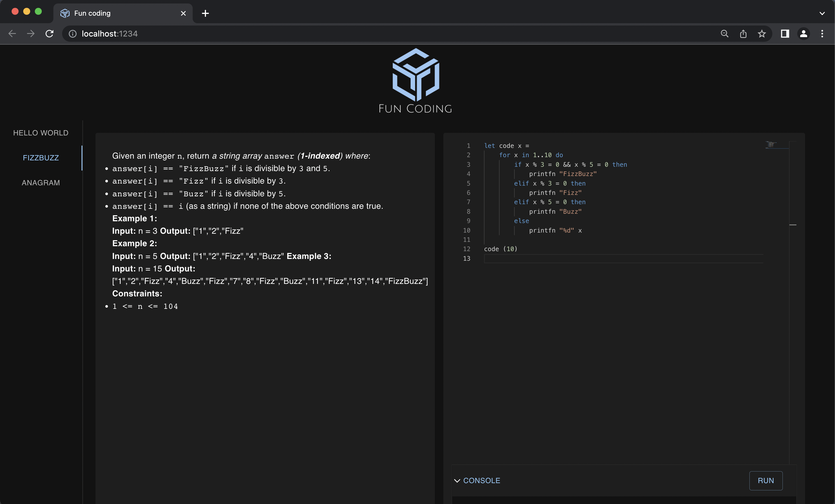Open the user profile icon
Screen dimensions: 835x504
803,34
